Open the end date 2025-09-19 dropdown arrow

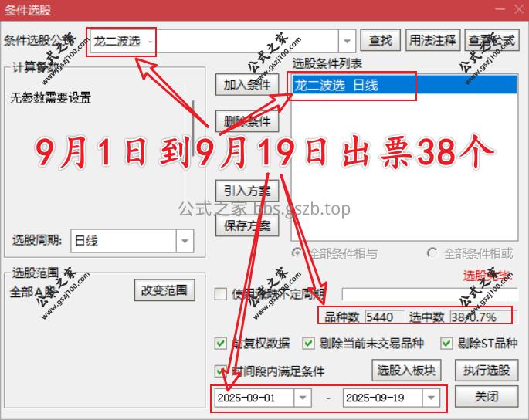[431, 398]
